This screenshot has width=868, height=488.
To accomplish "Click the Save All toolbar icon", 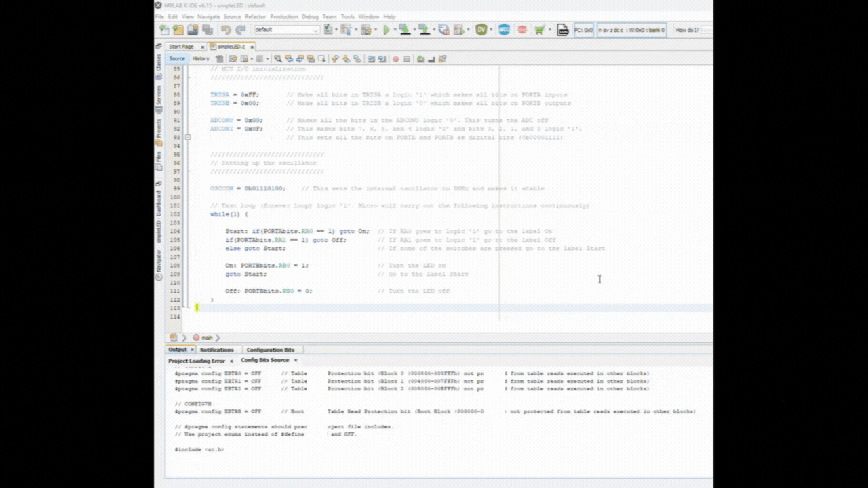I will pos(207,30).
